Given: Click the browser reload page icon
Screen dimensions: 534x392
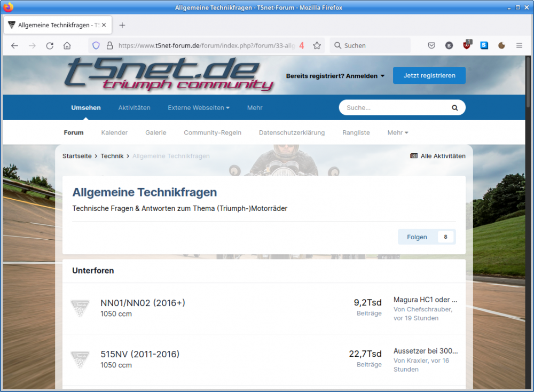Looking at the screenshot, I should pyautogui.click(x=50, y=46).
